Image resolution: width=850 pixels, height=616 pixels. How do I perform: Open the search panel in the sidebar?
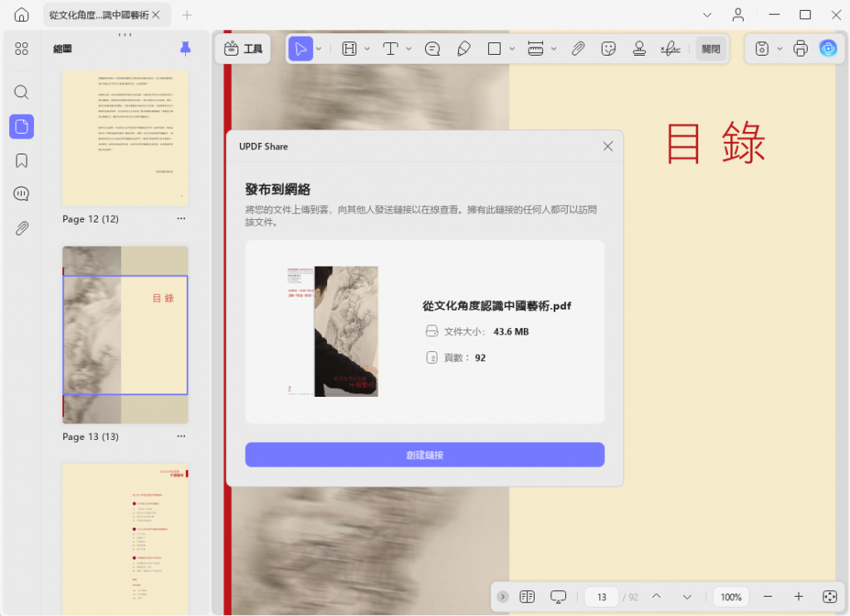pyautogui.click(x=21, y=92)
